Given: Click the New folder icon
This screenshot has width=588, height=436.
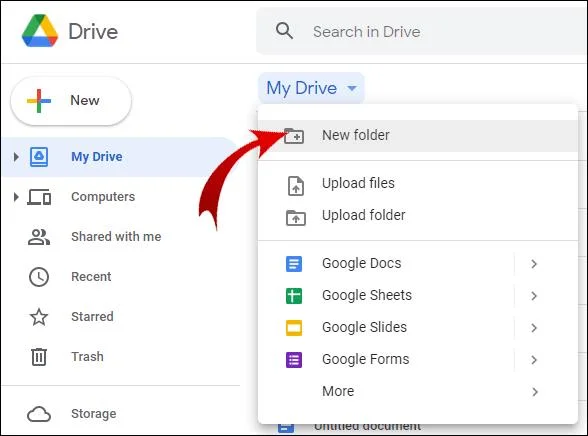Looking at the screenshot, I should pos(294,136).
